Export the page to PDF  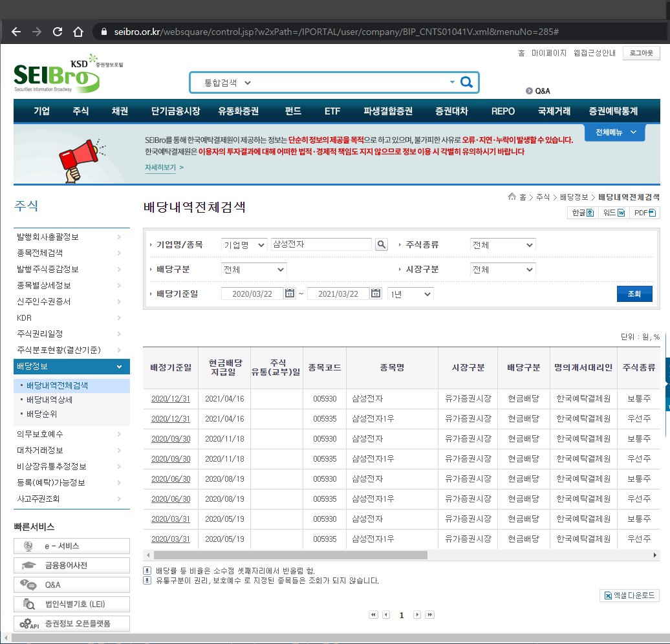pyautogui.click(x=644, y=213)
